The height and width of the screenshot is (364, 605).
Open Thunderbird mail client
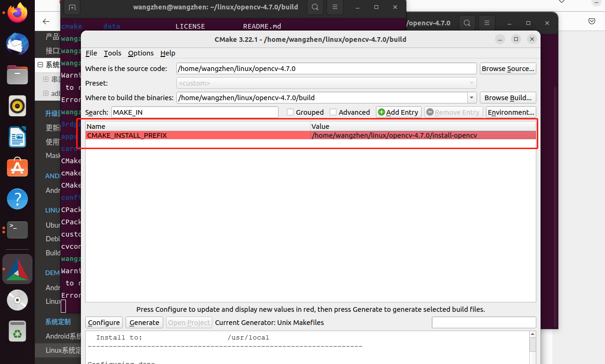pos(17,44)
